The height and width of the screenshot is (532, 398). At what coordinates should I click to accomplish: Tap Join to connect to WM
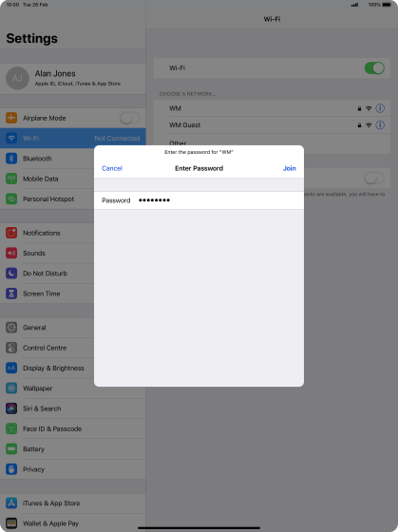point(290,168)
